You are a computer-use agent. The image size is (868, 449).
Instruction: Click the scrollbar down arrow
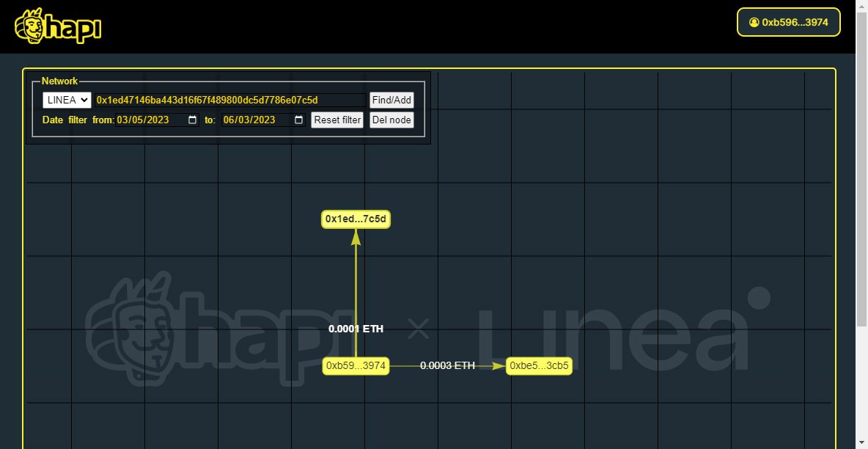862,444
